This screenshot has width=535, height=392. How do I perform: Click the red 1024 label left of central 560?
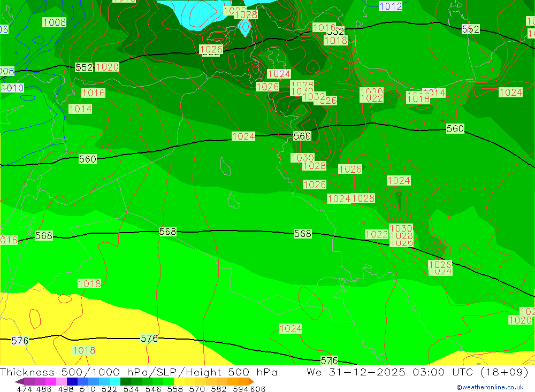[243, 136]
